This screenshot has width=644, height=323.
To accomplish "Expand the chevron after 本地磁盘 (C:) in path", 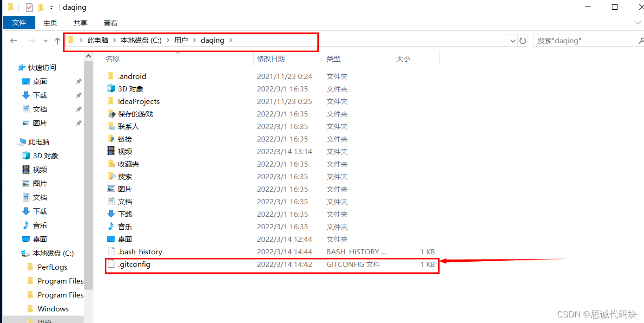I will [x=168, y=40].
